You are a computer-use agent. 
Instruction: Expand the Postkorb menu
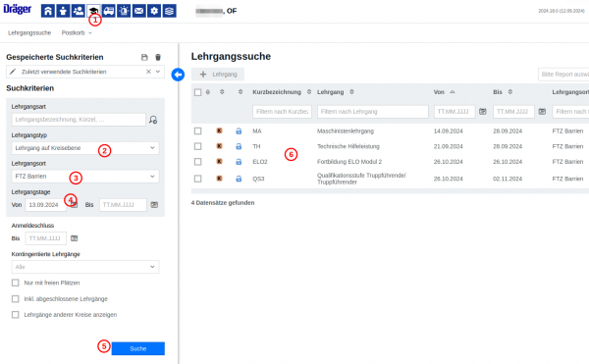pos(77,33)
